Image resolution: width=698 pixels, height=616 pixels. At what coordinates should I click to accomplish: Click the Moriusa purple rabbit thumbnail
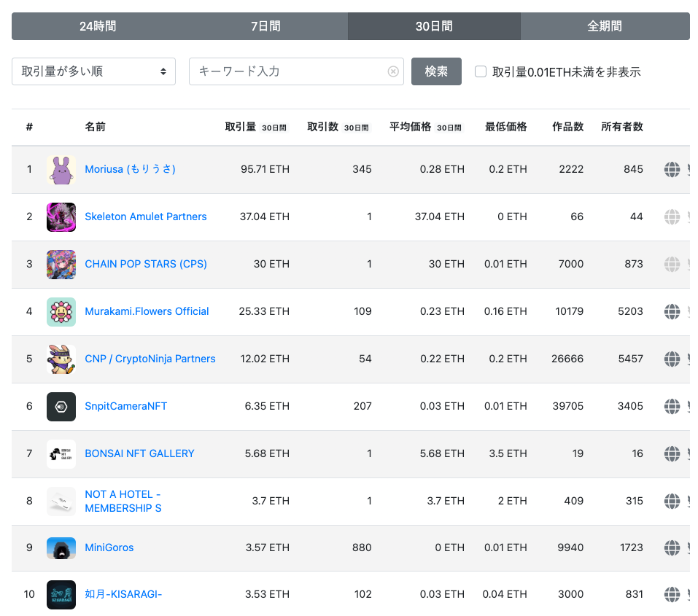pyautogui.click(x=61, y=170)
